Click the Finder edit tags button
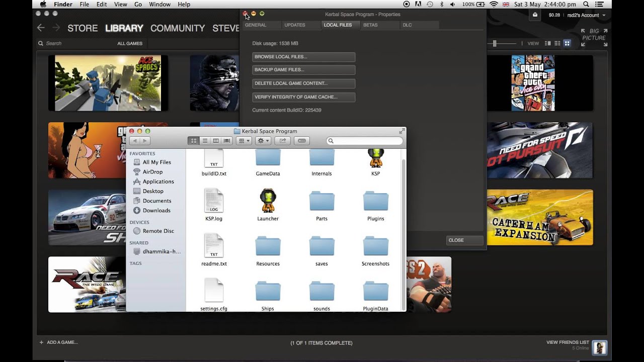Image resolution: width=644 pixels, height=362 pixels. point(302,141)
